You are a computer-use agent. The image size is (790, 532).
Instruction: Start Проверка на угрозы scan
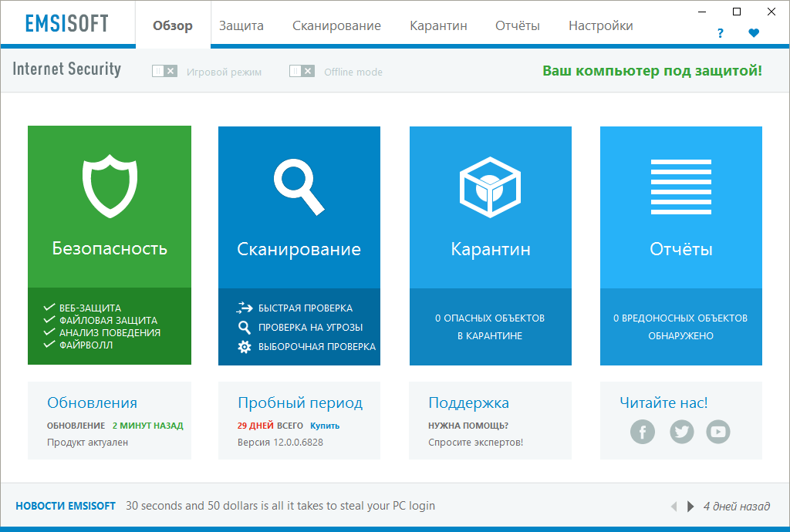pyautogui.click(x=310, y=327)
